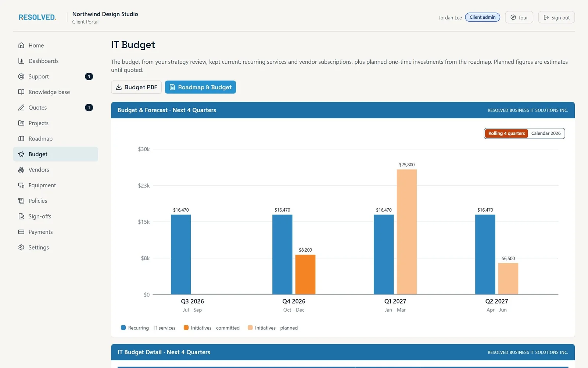Open the Home menu item
Screen dimensions: 588x368
pyautogui.click(x=55, y=45)
